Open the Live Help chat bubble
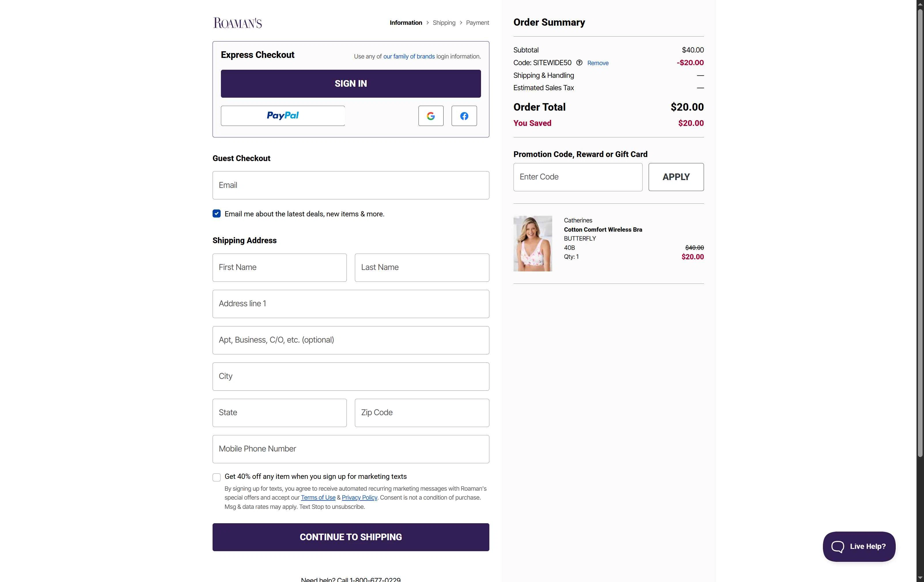This screenshot has width=924, height=582. tap(859, 546)
